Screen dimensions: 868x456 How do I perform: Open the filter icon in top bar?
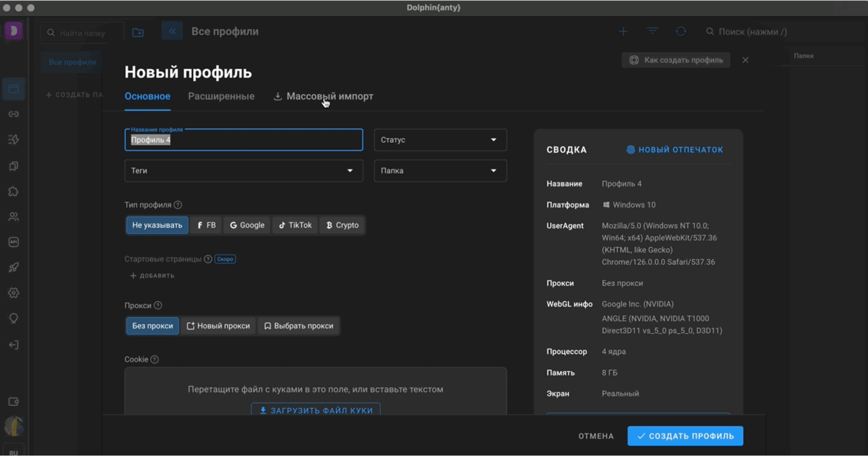652,31
